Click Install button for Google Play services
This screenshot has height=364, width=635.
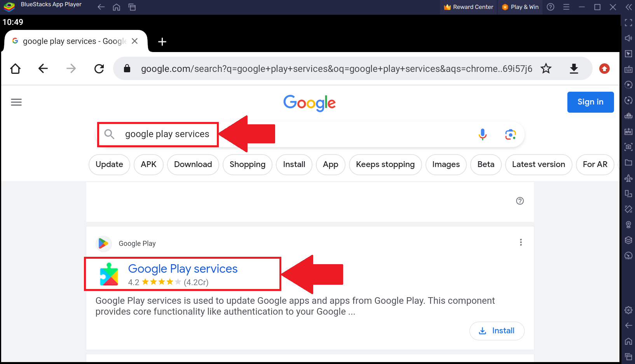pyautogui.click(x=497, y=331)
